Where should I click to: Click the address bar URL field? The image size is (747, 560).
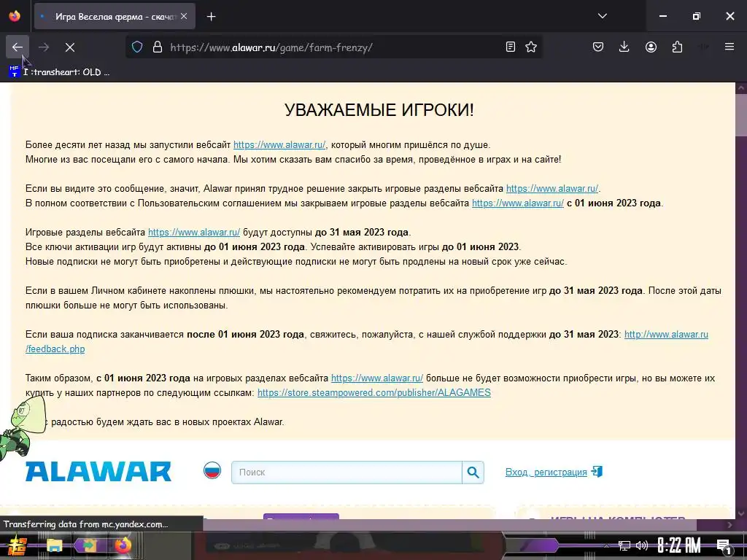tap(333, 47)
